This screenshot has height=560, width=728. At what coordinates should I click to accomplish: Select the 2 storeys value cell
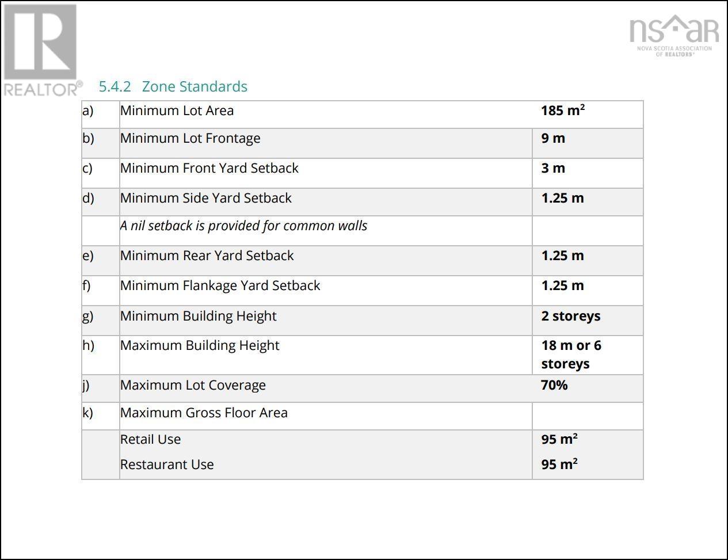(x=570, y=316)
